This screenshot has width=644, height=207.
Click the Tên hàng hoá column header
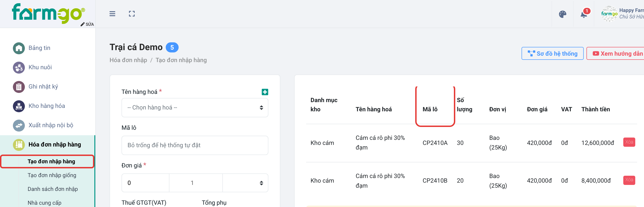point(374,109)
